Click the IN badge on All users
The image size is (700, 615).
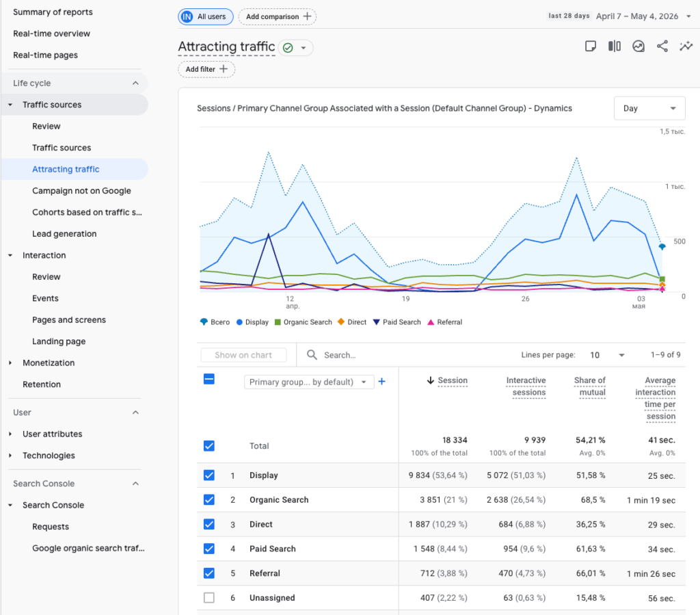point(187,16)
